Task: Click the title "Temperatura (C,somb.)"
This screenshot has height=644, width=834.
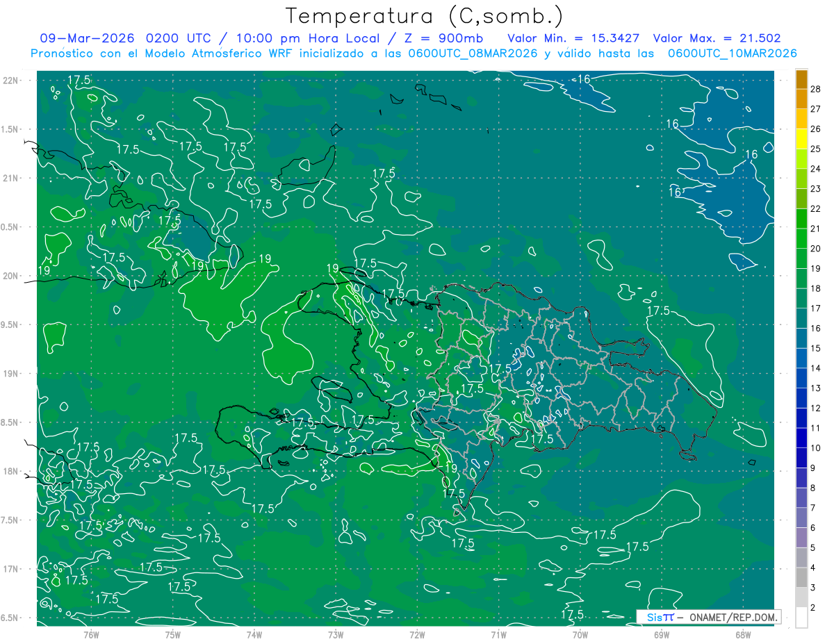Action: tap(425, 16)
